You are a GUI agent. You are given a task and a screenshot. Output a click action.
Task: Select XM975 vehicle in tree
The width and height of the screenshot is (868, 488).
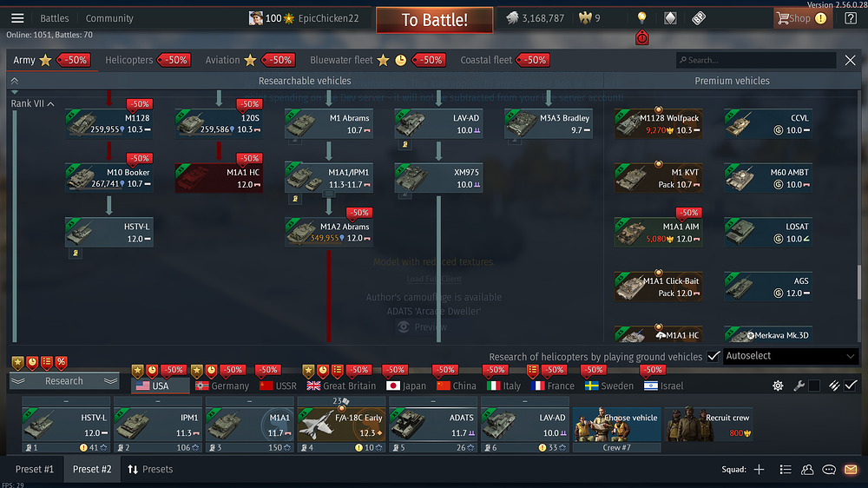[438, 178]
